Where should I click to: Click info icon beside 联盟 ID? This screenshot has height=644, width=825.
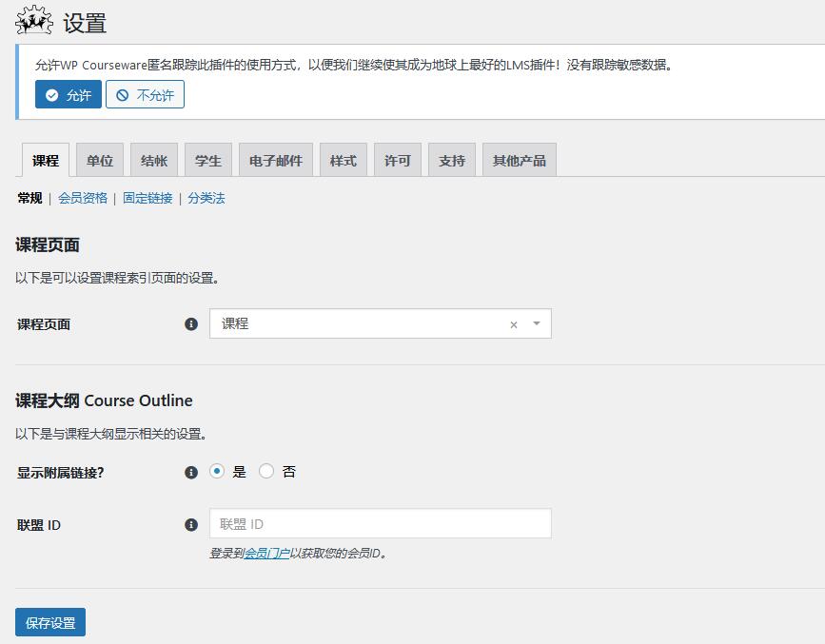pos(191,524)
